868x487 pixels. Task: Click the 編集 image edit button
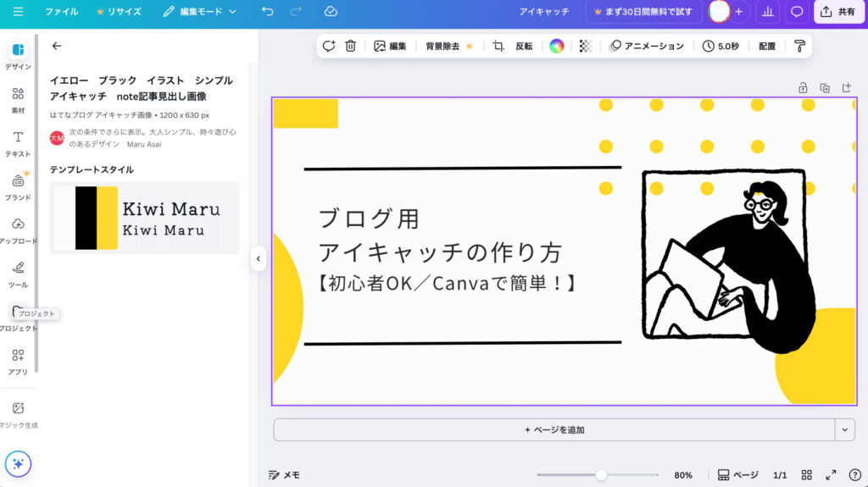[x=390, y=46]
